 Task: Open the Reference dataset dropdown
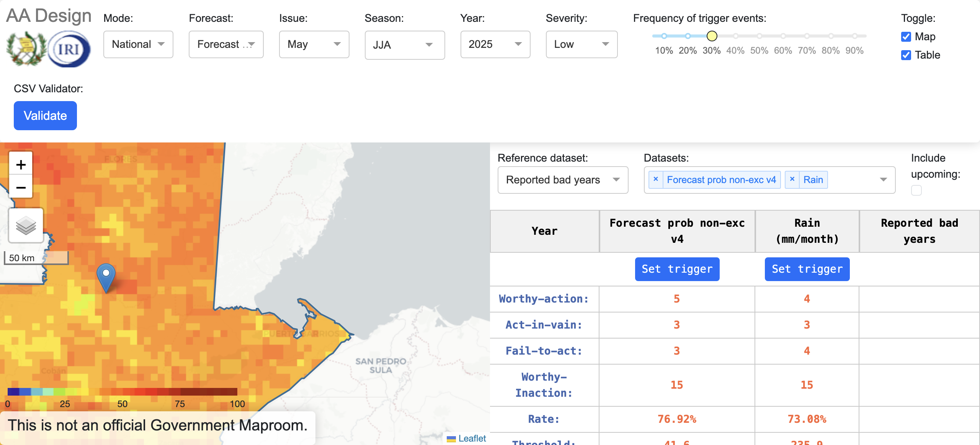pyautogui.click(x=563, y=180)
